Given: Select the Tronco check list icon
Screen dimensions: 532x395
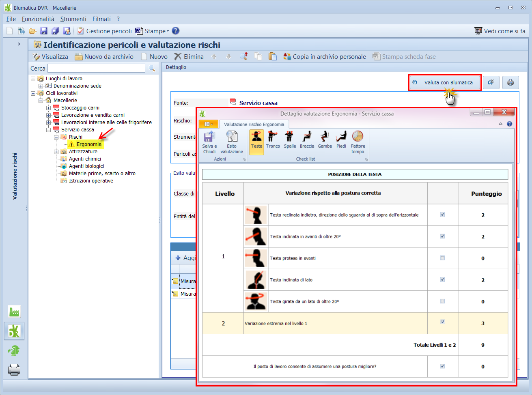Looking at the screenshot, I should [273, 140].
